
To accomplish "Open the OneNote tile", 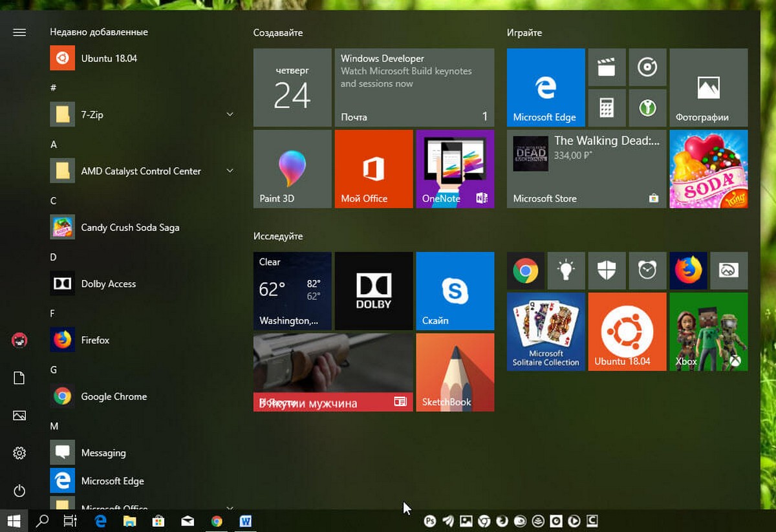I will pyautogui.click(x=455, y=169).
